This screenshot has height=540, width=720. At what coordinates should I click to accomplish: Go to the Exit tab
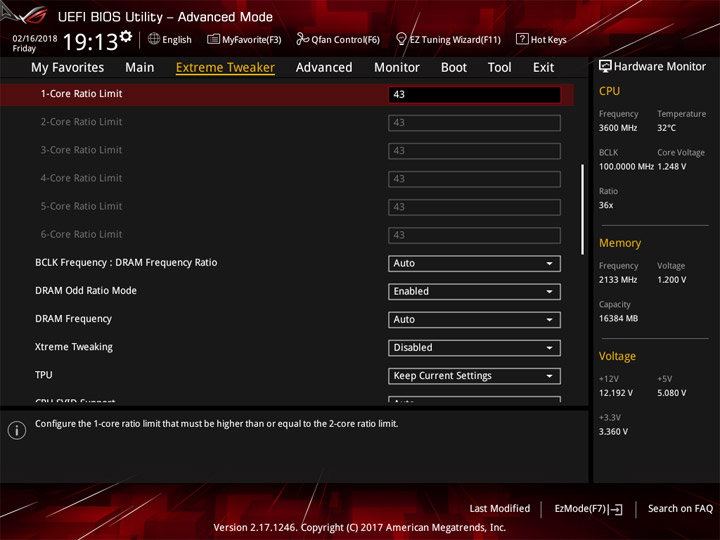(x=543, y=68)
